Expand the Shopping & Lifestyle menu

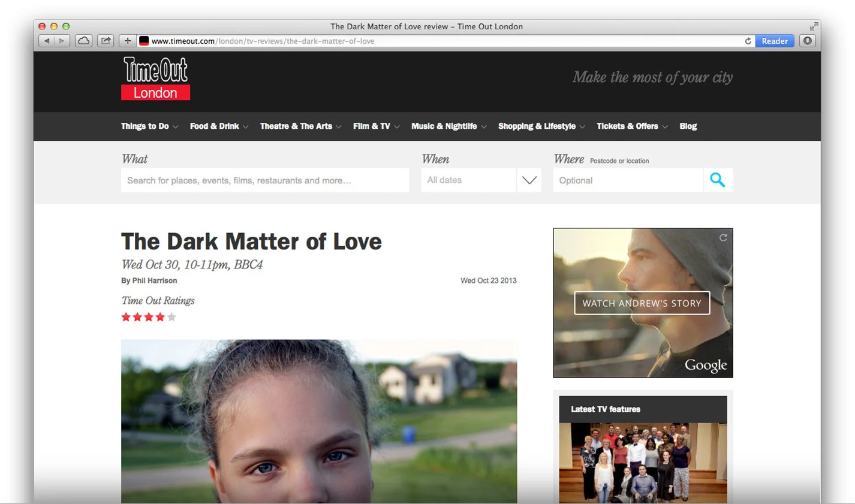tap(541, 126)
